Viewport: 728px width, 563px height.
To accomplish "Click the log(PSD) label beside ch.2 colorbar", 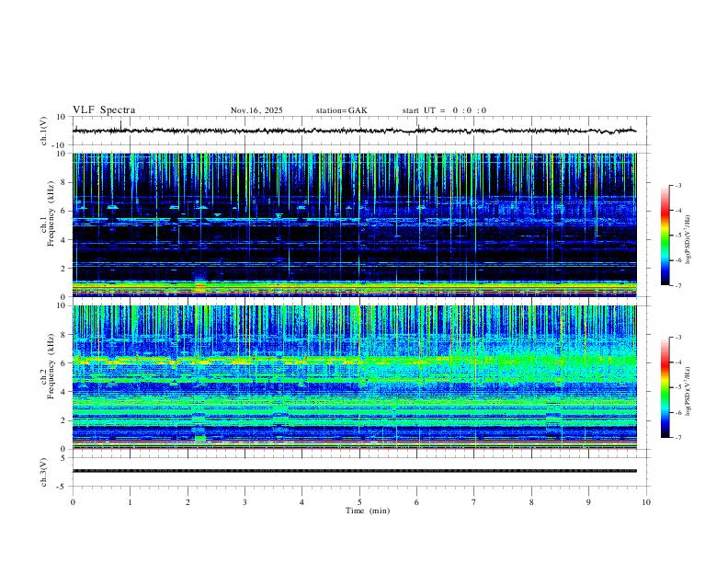I will 688,392.
